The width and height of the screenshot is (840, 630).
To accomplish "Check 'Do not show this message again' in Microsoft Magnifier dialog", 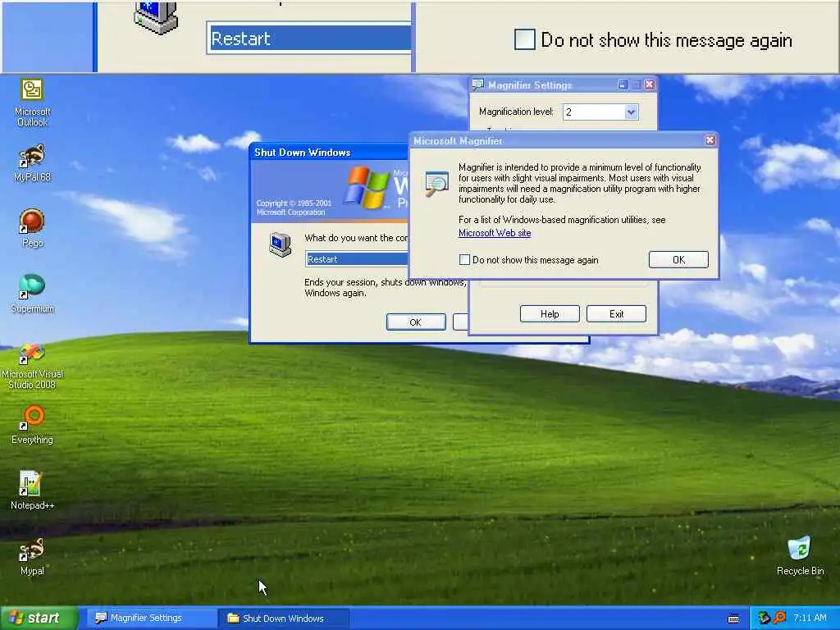I will pos(464,260).
